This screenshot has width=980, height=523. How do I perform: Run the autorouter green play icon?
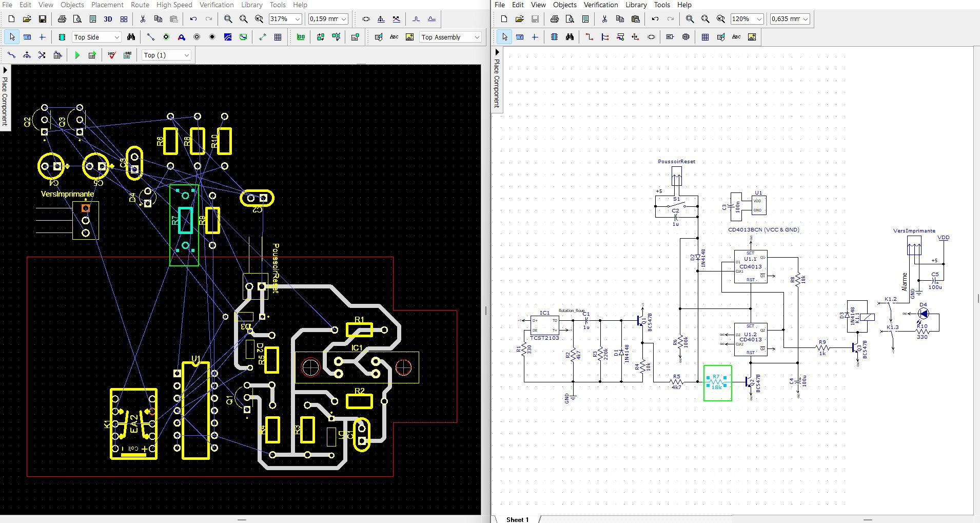point(77,55)
